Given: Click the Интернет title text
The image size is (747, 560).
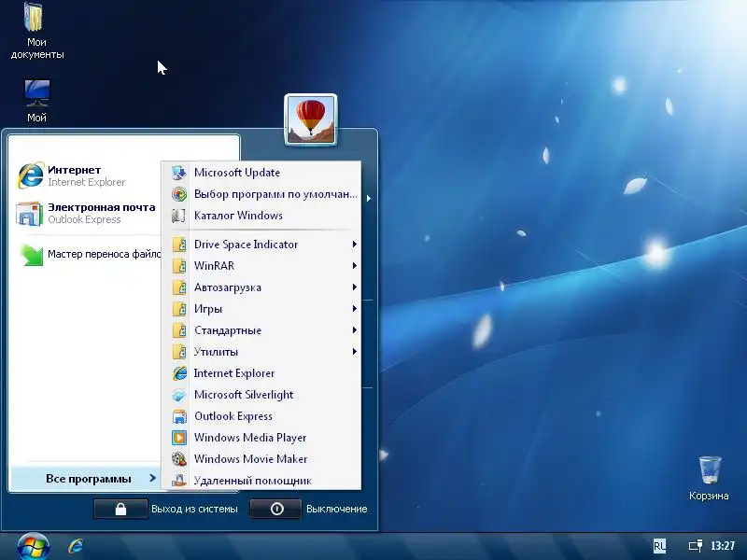Looking at the screenshot, I should (x=75, y=170).
